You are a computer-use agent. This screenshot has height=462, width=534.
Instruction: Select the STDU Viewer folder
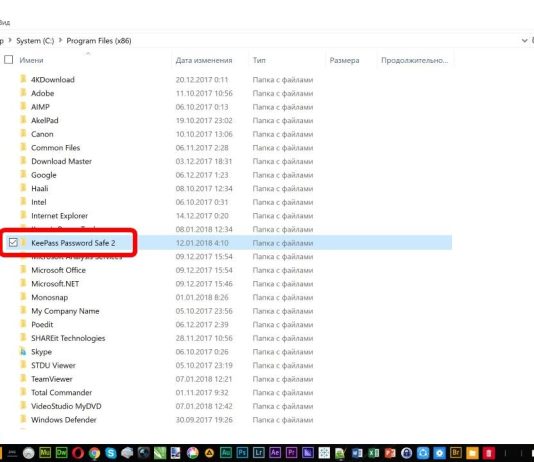point(53,365)
